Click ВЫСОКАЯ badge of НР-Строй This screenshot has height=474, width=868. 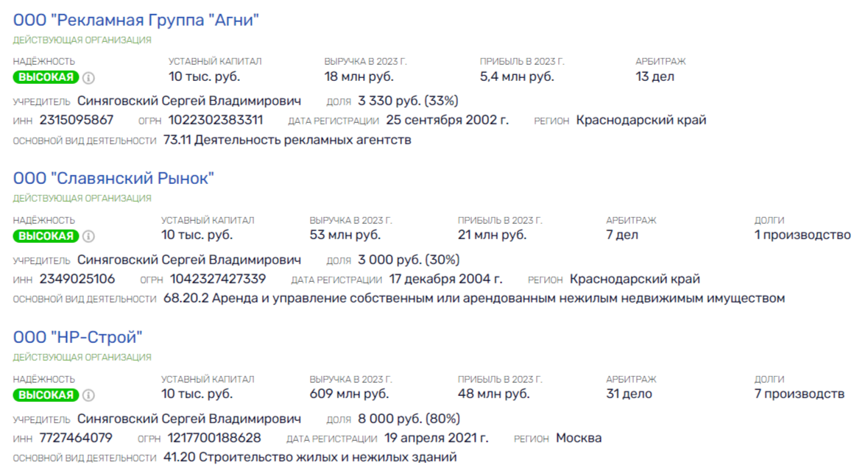[x=46, y=395]
